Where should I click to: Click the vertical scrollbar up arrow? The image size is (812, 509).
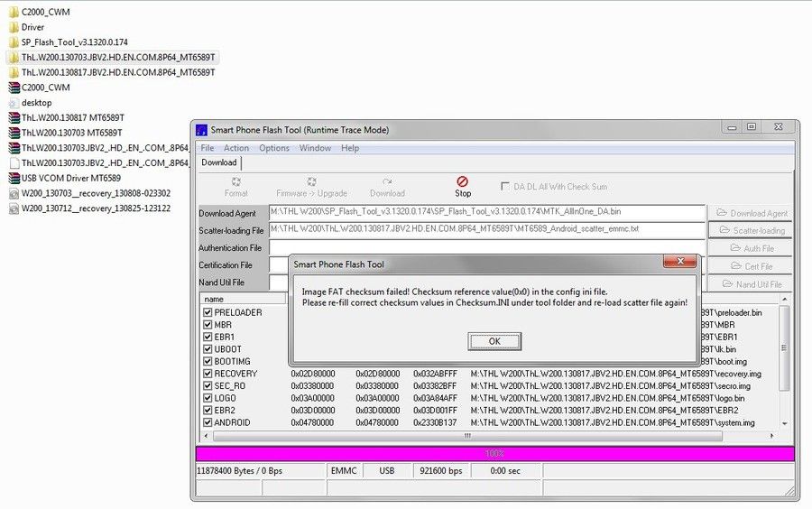tap(785, 300)
